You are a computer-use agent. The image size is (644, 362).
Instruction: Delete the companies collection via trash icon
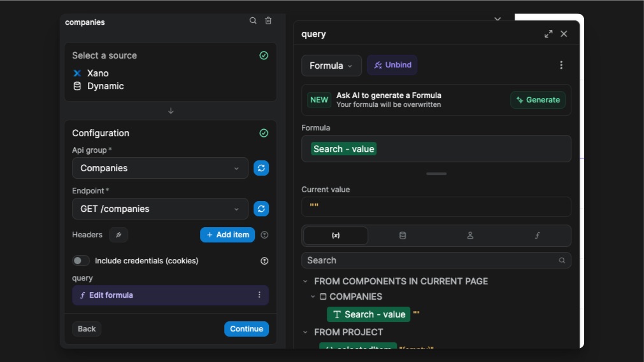[x=268, y=21]
